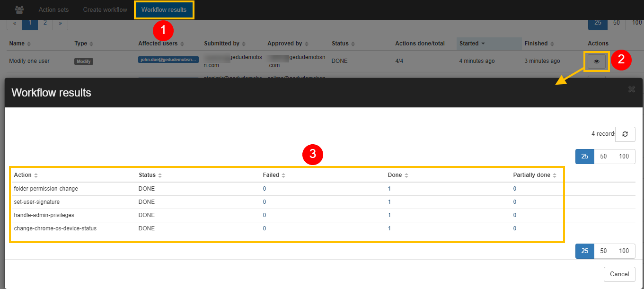Viewport: 644px width, 289px height.
Task: Go to page 2 in pagination
Action: pyautogui.click(x=45, y=23)
